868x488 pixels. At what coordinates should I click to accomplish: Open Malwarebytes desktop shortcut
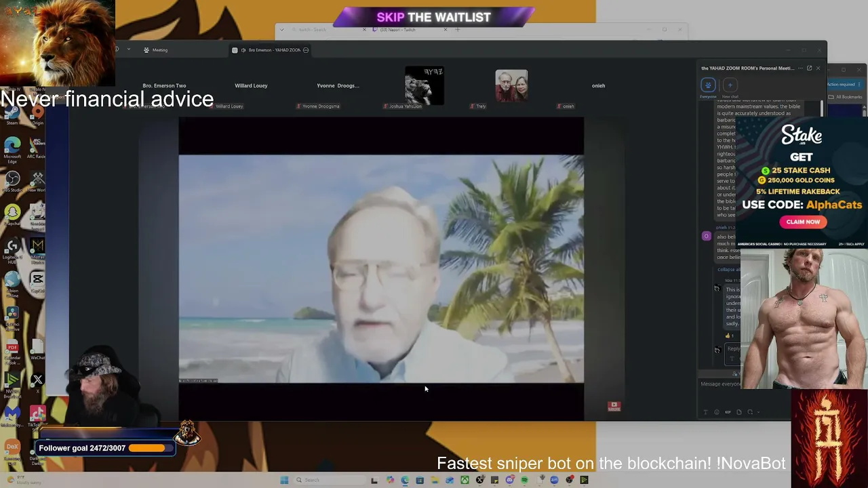(x=12, y=417)
